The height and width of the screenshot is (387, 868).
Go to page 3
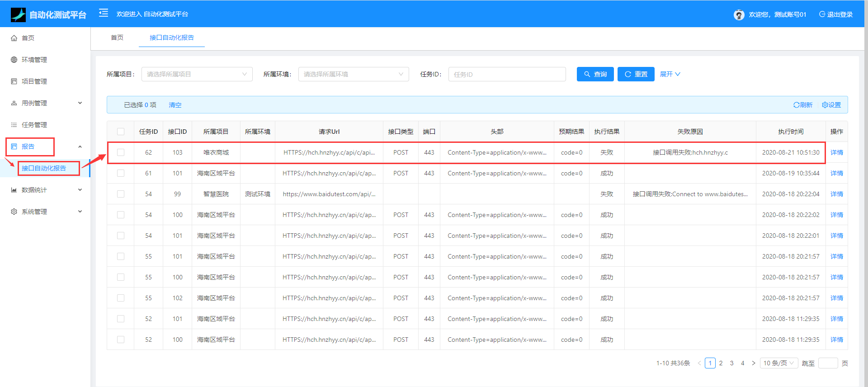(732, 363)
